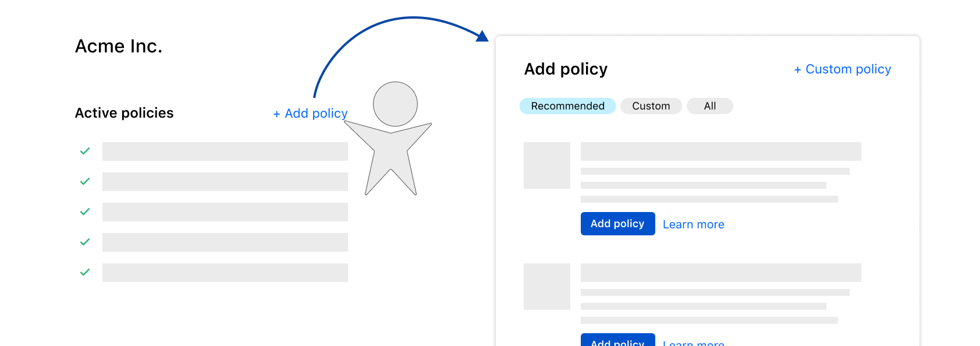Click the first blue Add policy button
This screenshot has height=346, width=980.
point(617,224)
